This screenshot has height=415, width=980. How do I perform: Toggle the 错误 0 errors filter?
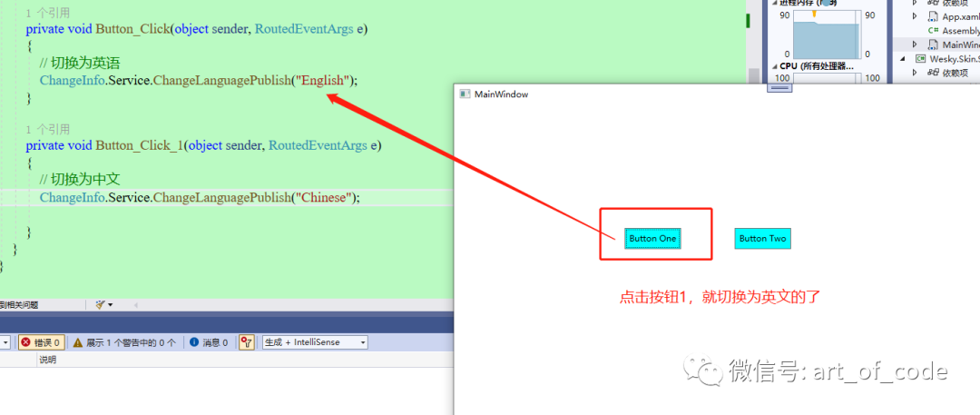tap(41, 342)
